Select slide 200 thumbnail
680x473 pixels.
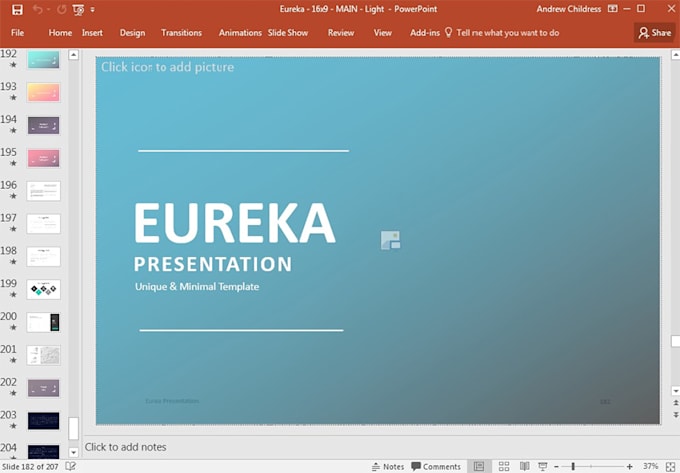43,323
